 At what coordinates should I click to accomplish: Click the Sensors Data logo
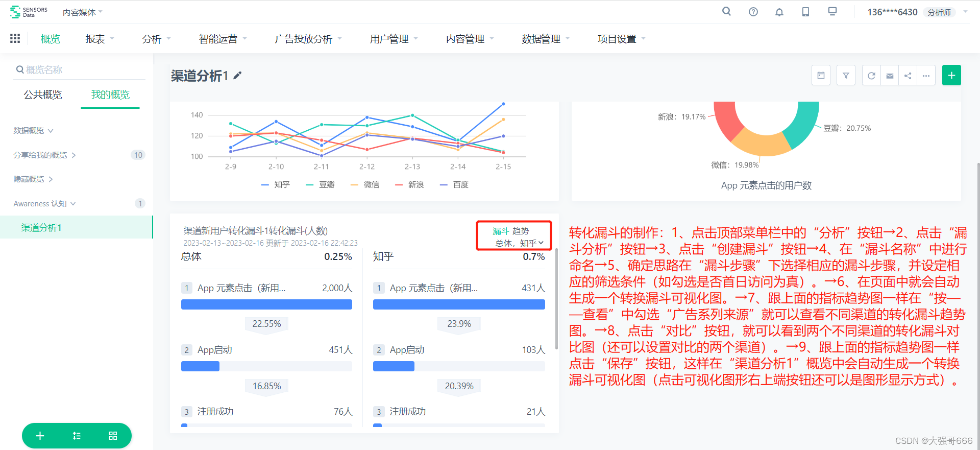click(29, 12)
